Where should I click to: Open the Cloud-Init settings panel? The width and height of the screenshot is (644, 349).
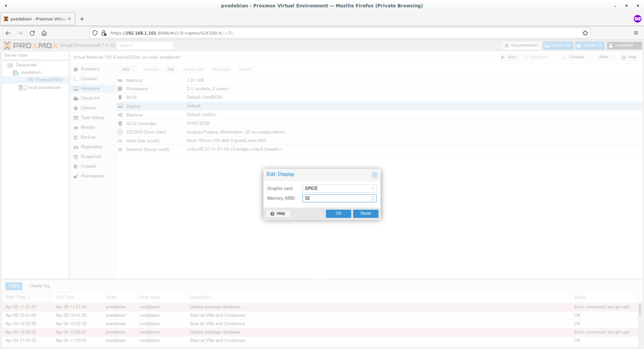pos(90,98)
